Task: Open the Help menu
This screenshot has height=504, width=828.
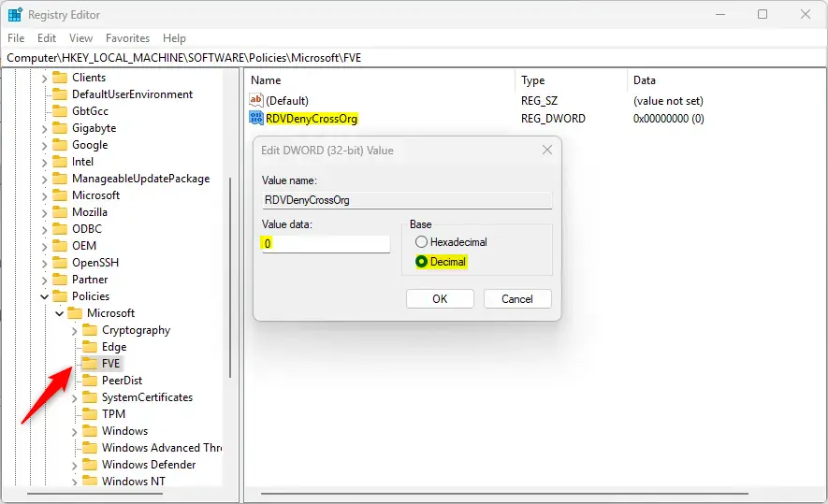Action: 174,38
